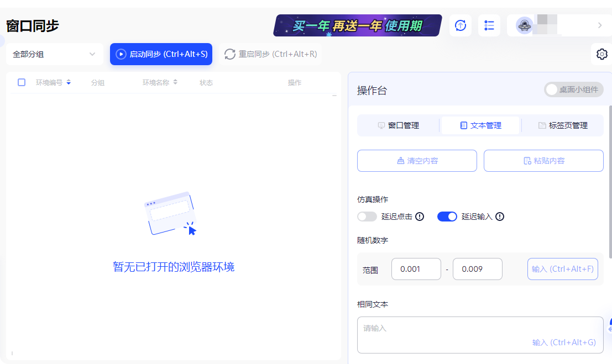Click the 重启同步 button

(270, 54)
